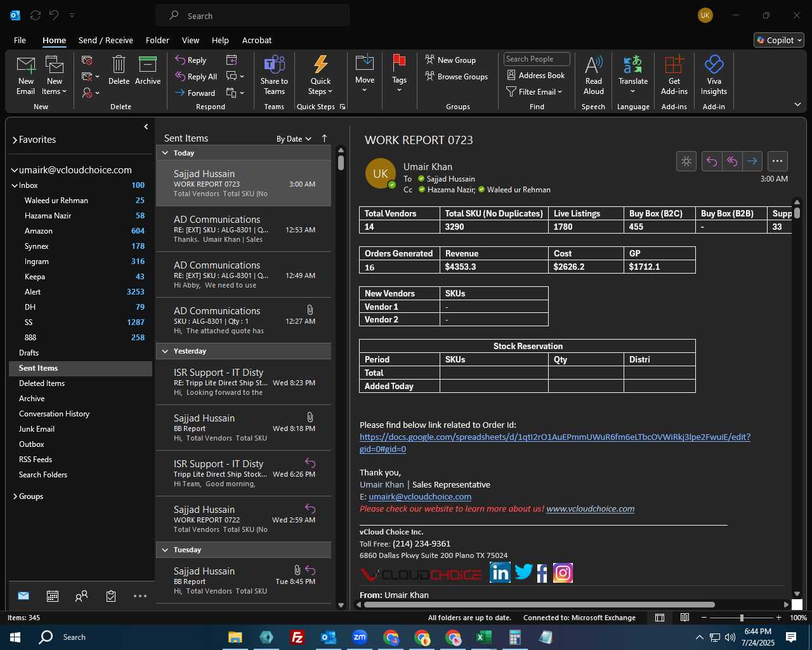The height and width of the screenshot is (650, 812).
Task: Open New Items menu
Action: tap(55, 75)
